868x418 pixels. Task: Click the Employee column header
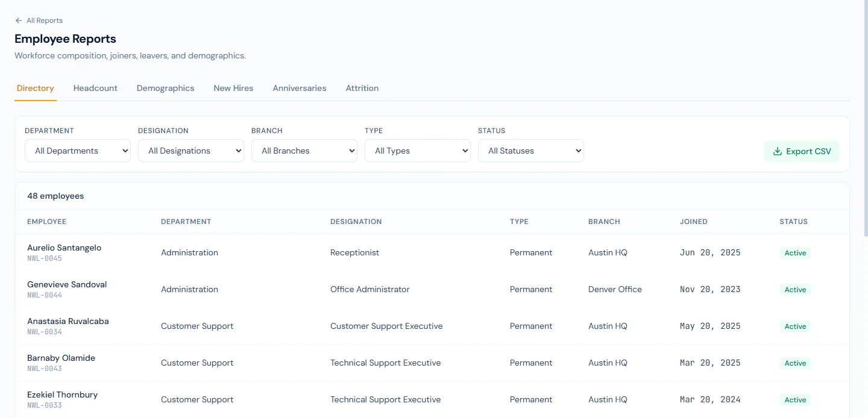click(x=46, y=222)
